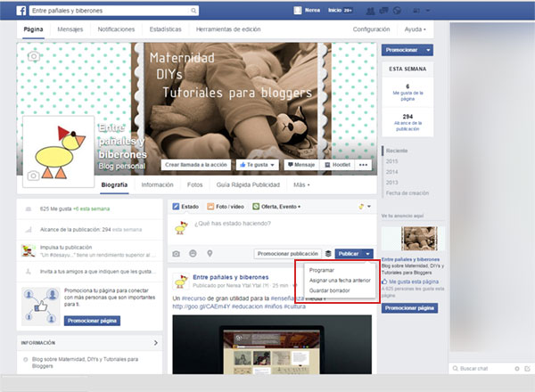Open account menu arrow in top bar

click(x=428, y=11)
